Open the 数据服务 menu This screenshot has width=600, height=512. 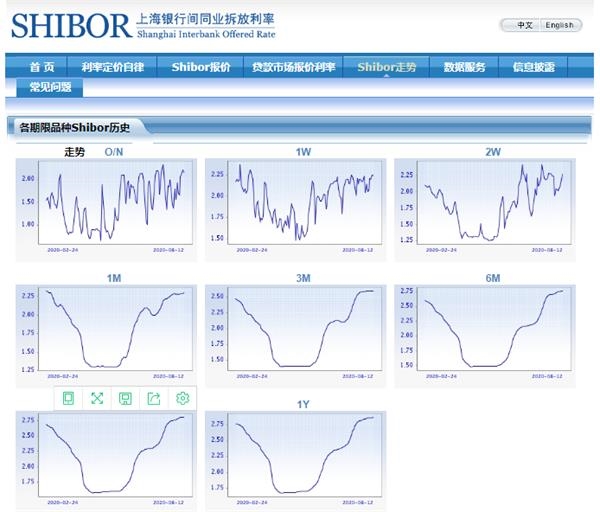[x=465, y=67]
